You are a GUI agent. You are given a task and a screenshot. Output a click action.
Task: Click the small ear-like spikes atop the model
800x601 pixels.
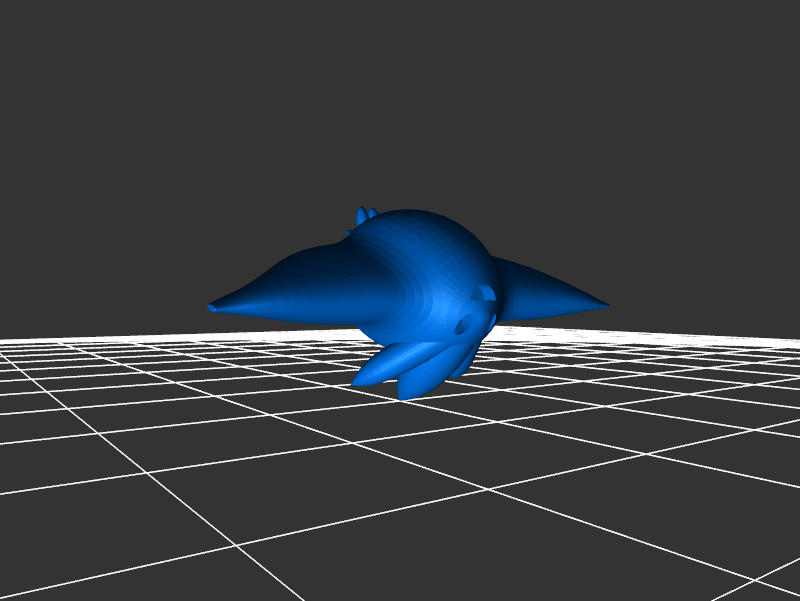(365, 216)
